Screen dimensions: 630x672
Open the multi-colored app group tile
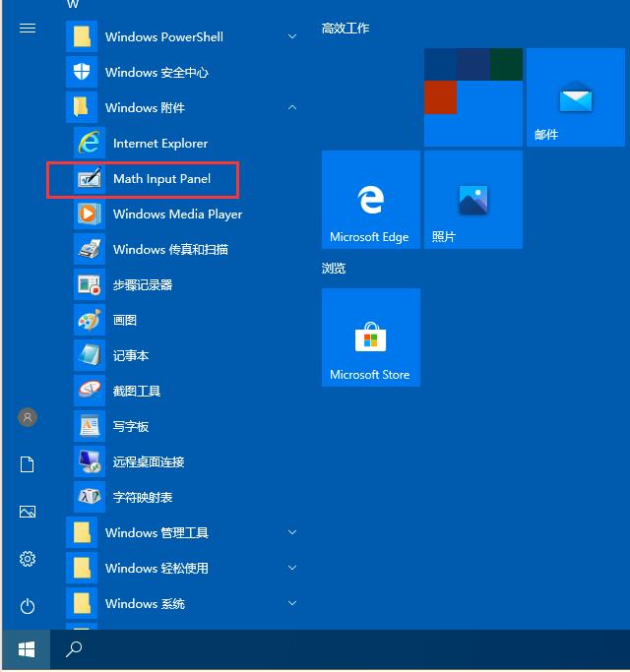point(473,97)
